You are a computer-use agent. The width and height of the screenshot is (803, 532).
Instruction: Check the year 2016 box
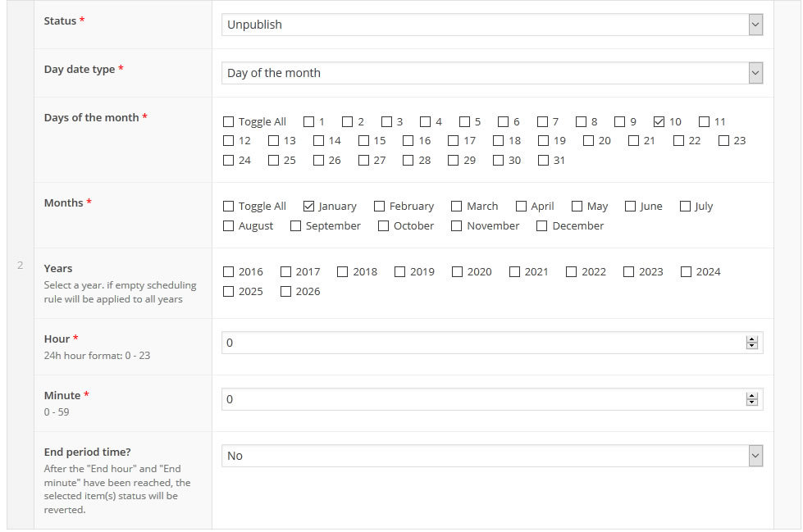(x=229, y=272)
